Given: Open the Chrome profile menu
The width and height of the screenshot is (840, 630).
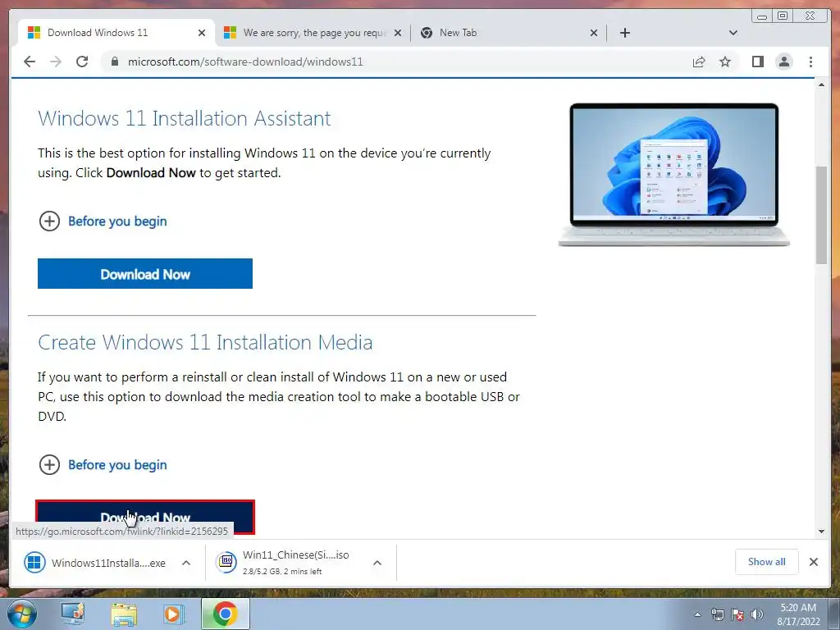Looking at the screenshot, I should [783, 62].
